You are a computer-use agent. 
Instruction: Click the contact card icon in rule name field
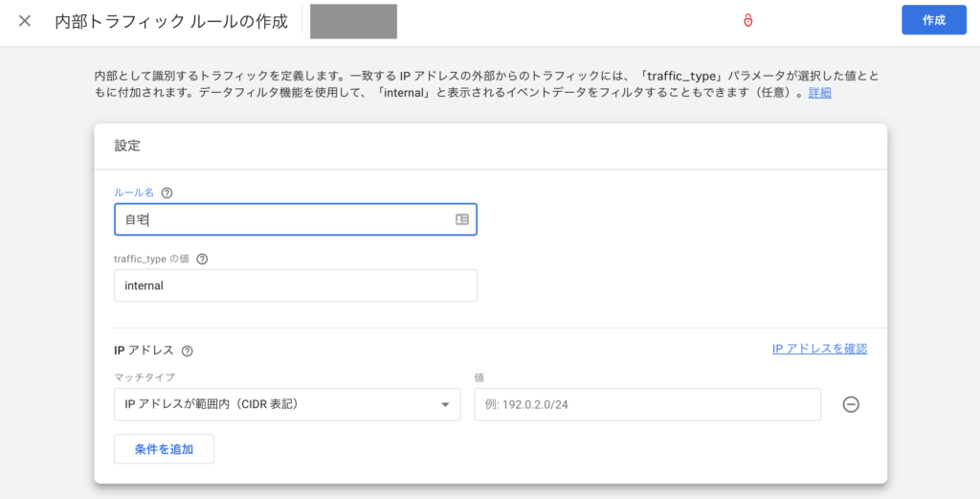coord(462,219)
